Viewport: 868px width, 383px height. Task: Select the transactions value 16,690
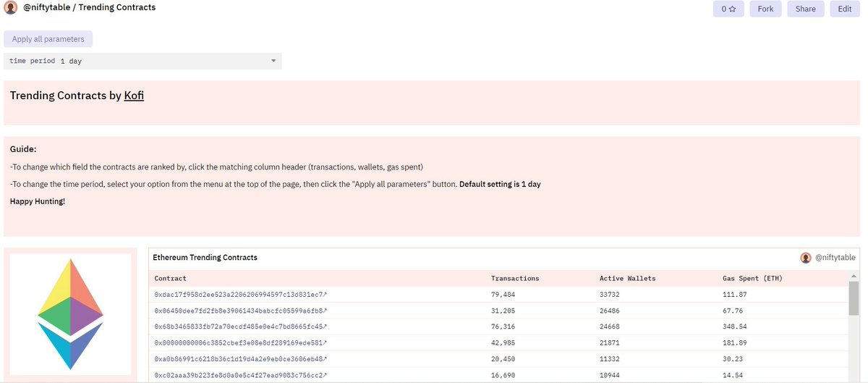point(503,374)
